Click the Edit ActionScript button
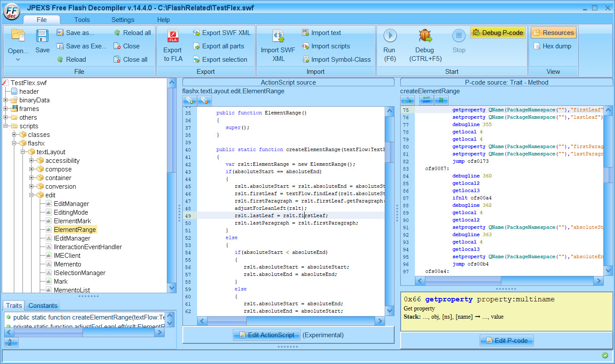The width and height of the screenshot is (615, 364). (x=267, y=335)
